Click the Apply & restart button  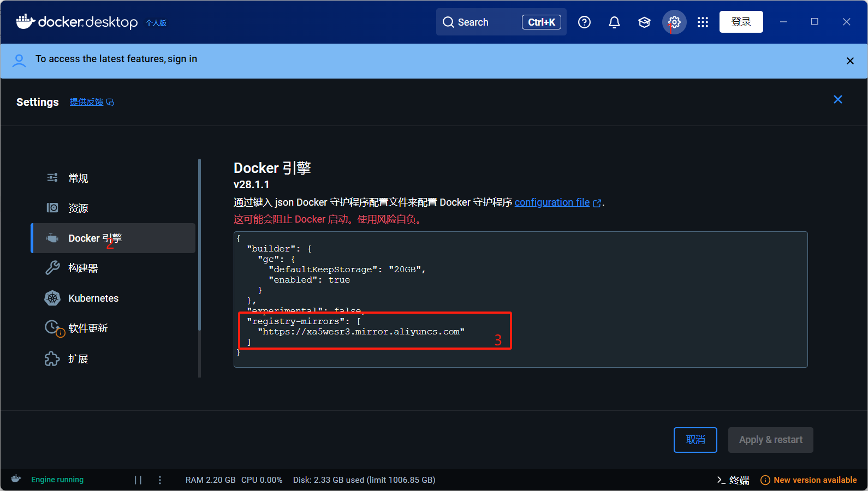(771, 440)
